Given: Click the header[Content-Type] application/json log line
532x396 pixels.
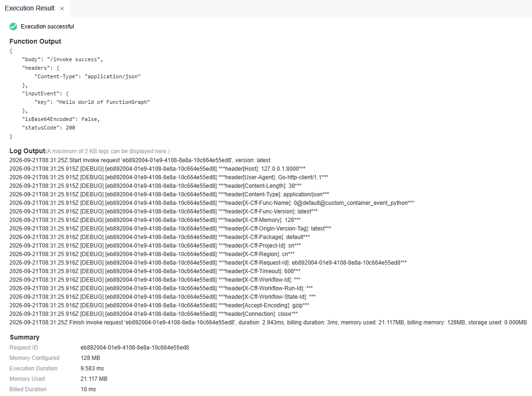Looking at the screenshot, I should [169, 194].
